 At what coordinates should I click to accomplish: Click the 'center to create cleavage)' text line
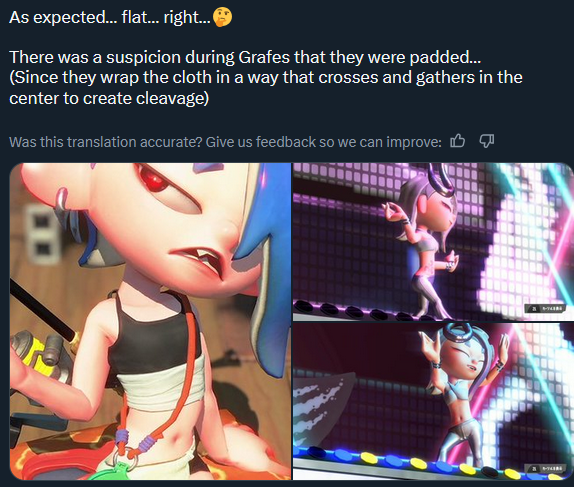click(x=109, y=98)
